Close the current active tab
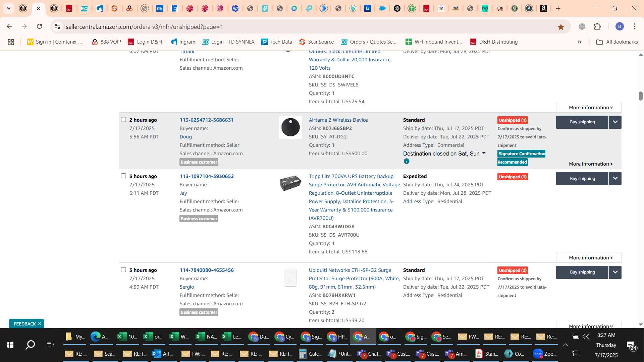 (x=39, y=8)
